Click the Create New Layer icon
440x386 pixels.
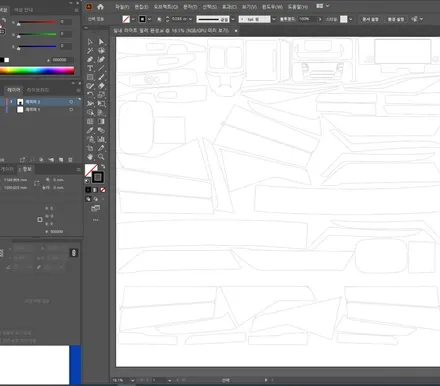pyautogui.click(x=61, y=160)
